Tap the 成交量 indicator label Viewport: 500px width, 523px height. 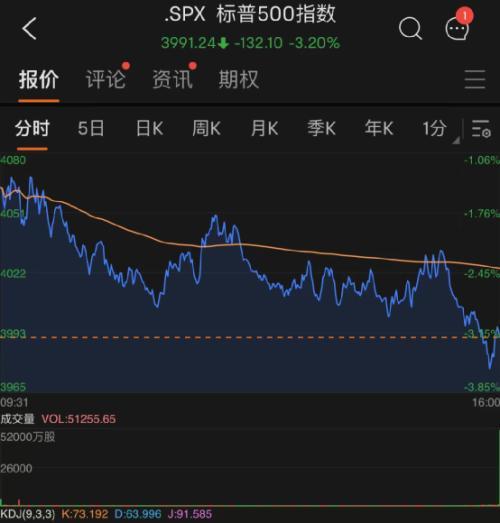pos(17,419)
